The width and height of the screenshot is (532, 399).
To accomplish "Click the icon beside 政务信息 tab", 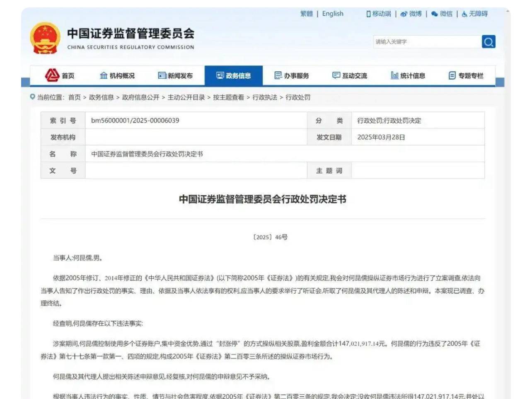I will tap(220, 75).
